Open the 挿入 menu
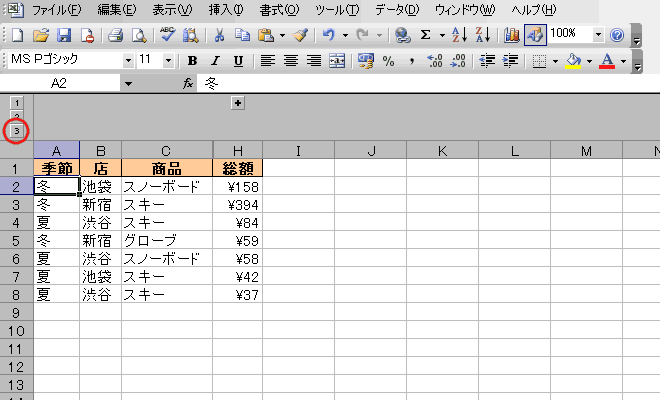The width and height of the screenshot is (660, 400). (226, 10)
